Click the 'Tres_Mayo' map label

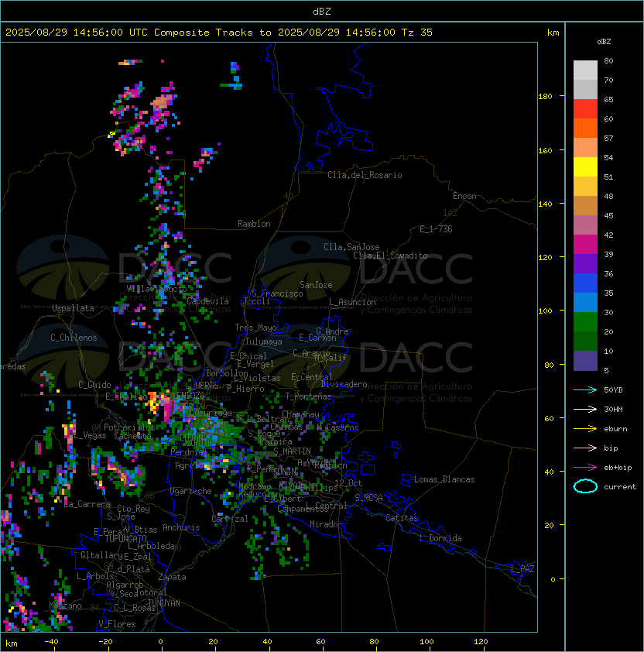click(x=255, y=328)
